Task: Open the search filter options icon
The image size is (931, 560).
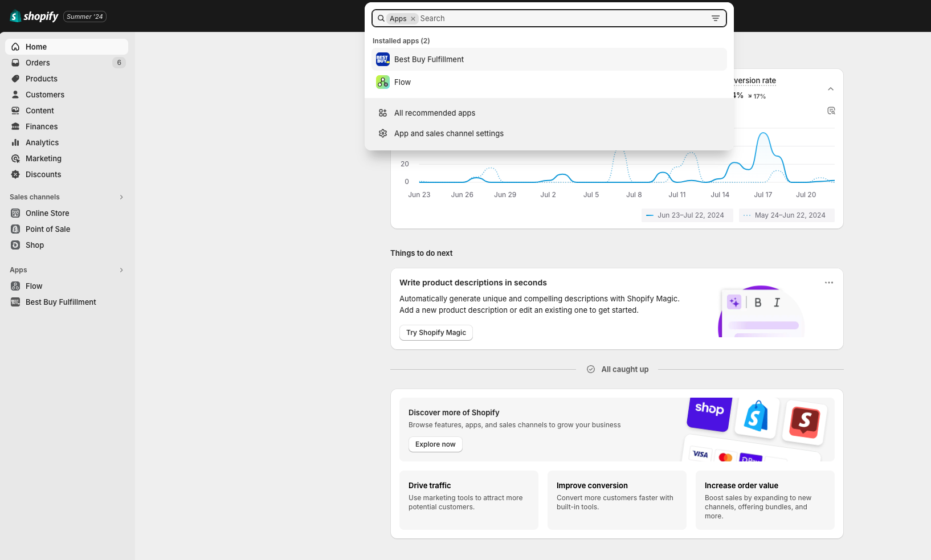Action: coord(716,18)
